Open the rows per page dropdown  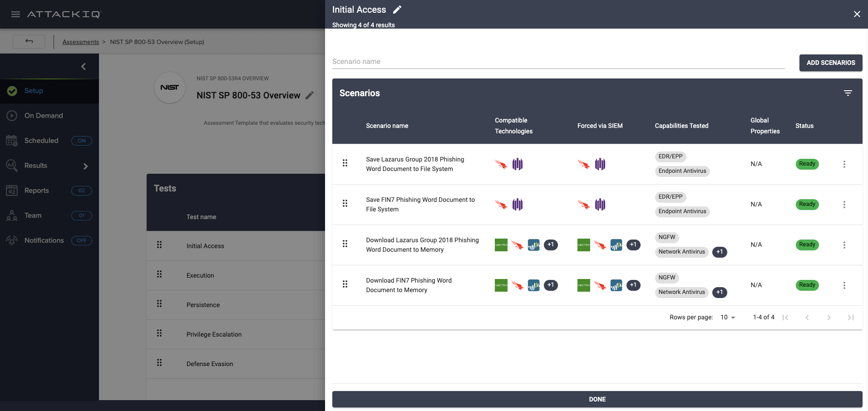click(x=727, y=318)
